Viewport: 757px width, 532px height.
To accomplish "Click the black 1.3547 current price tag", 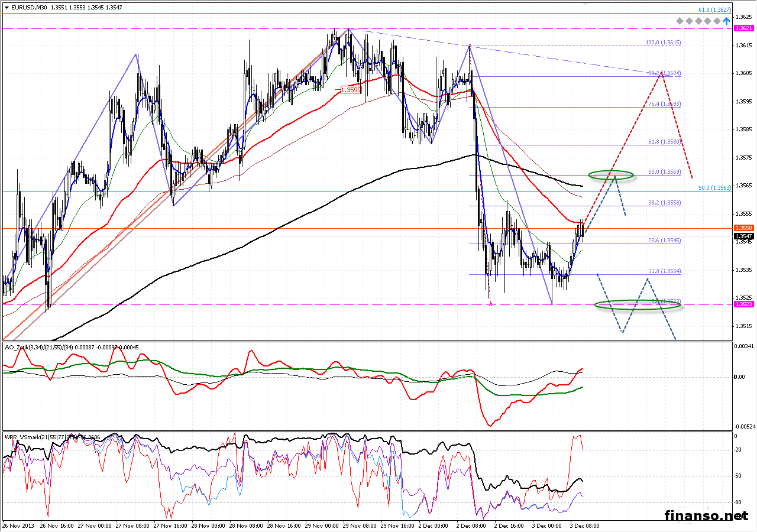I will [743, 236].
